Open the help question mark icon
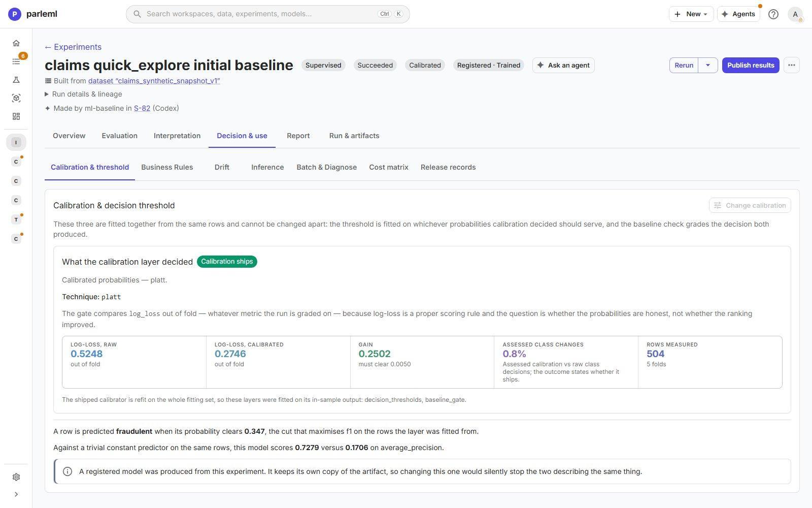This screenshot has height=508, width=812. coord(773,14)
